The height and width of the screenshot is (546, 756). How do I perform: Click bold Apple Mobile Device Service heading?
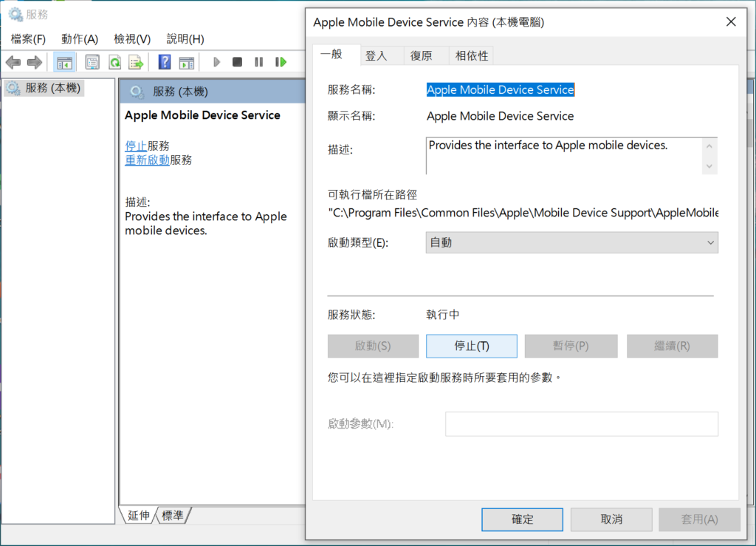pos(202,115)
